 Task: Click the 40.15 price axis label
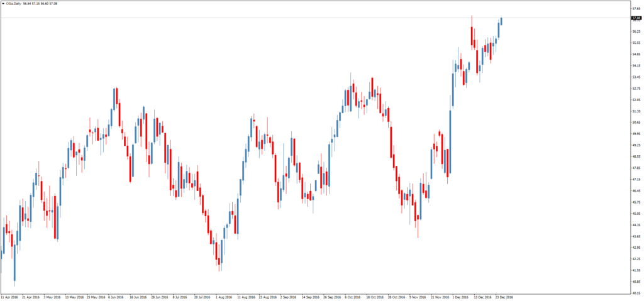[x=636, y=293]
